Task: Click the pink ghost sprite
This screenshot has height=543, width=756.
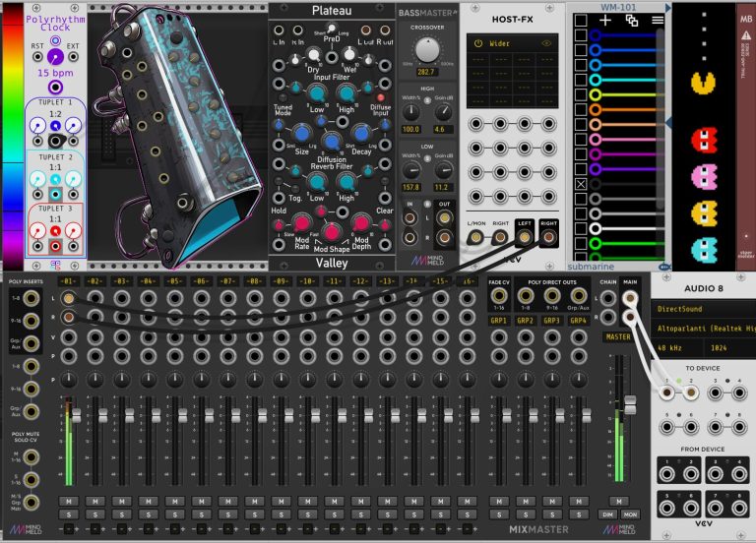Action: [x=704, y=177]
